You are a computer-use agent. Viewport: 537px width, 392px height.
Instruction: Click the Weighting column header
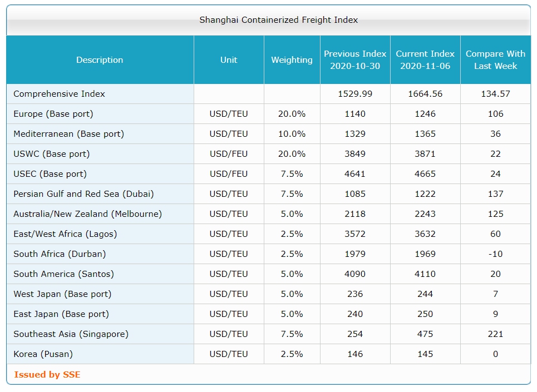(x=292, y=60)
